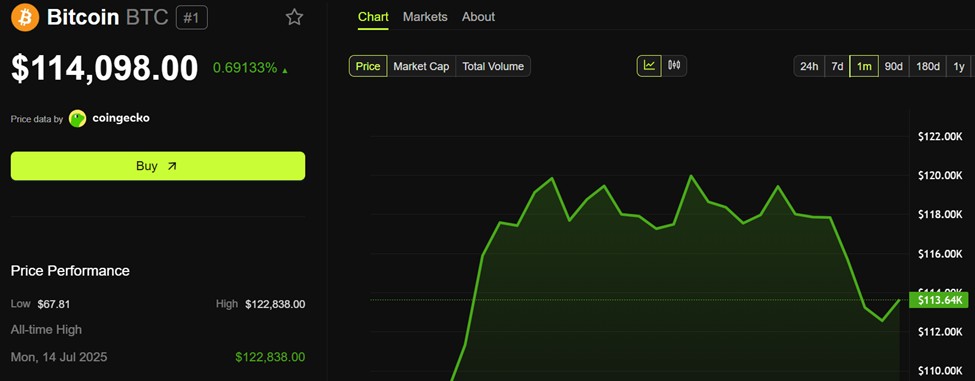The width and height of the screenshot is (975, 381).
Task: Set chart range to 1y
Action: click(959, 66)
